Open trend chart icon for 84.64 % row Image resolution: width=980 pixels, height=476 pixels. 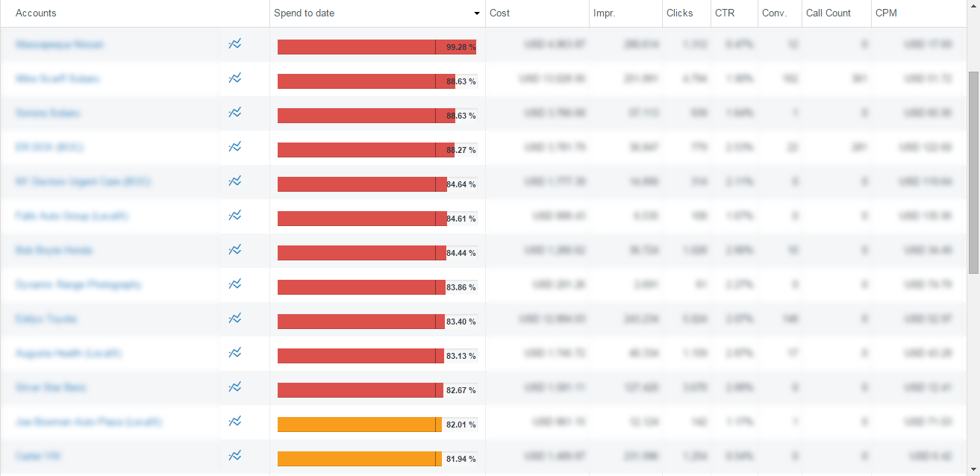pyautogui.click(x=235, y=181)
